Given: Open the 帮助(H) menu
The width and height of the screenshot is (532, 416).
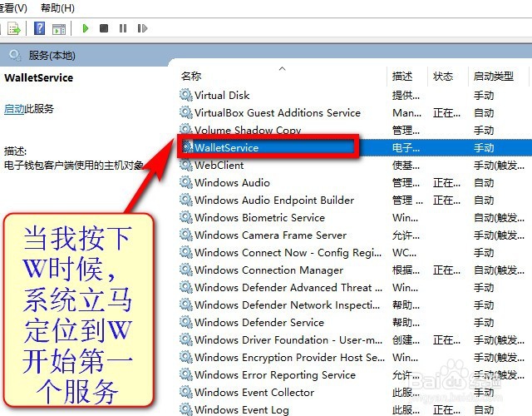Looking at the screenshot, I should click(x=57, y=7).
